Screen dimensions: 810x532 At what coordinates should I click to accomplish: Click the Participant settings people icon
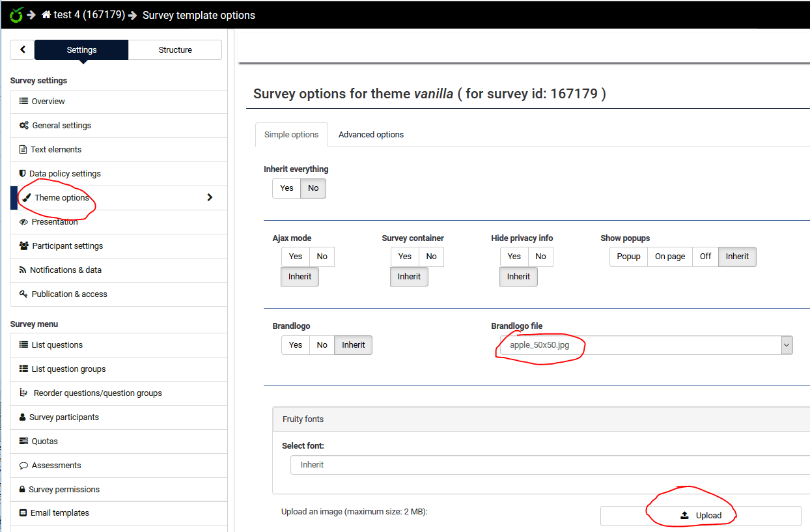pyautogui.click(x=24, y=246)
